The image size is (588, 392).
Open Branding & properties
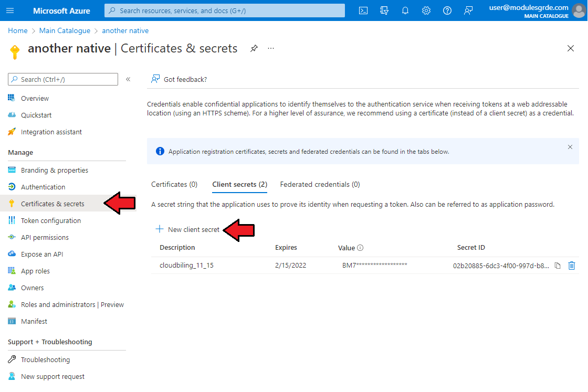tap(55, 170)
